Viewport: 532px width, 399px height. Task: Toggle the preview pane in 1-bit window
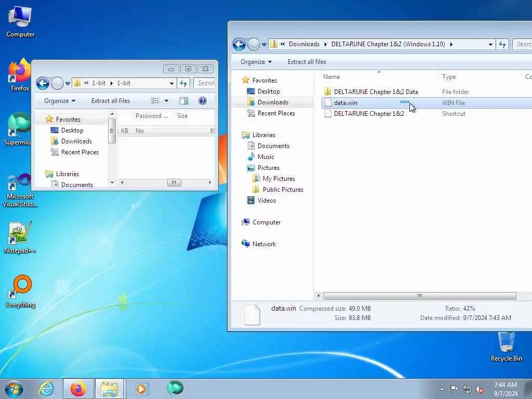click(x=184, y=101)
